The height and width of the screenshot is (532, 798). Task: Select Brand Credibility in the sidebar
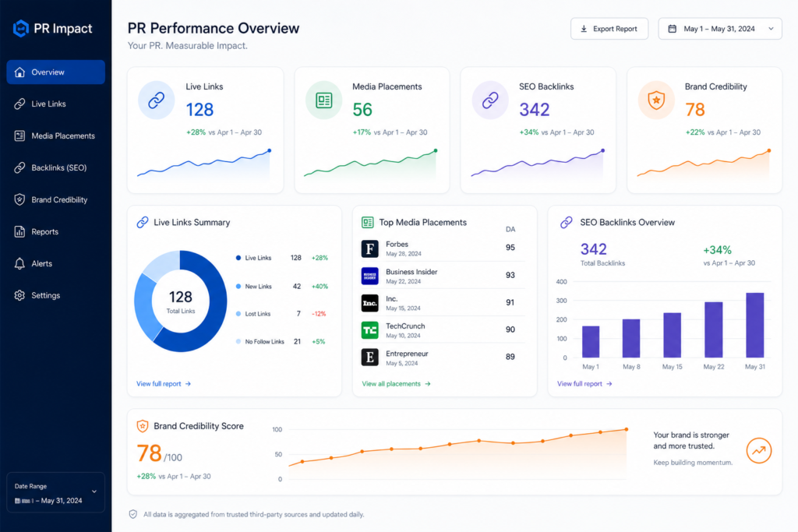[x=56, y=199]
